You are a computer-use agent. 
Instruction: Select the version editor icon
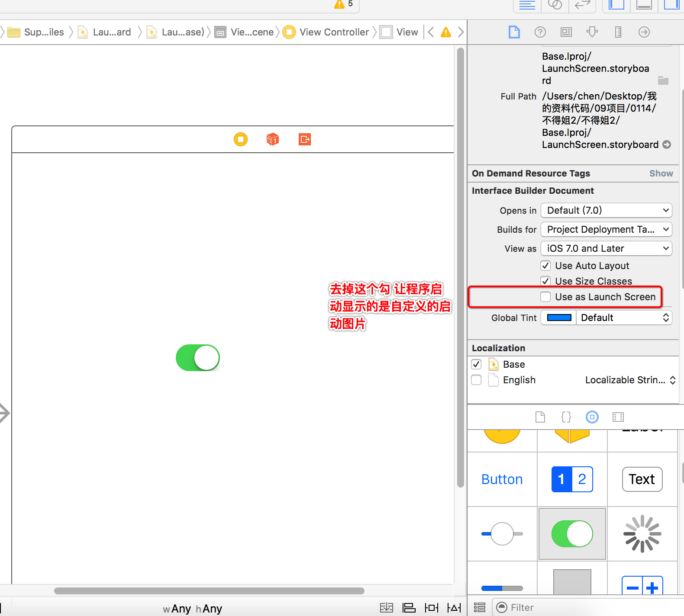(582, 5)
